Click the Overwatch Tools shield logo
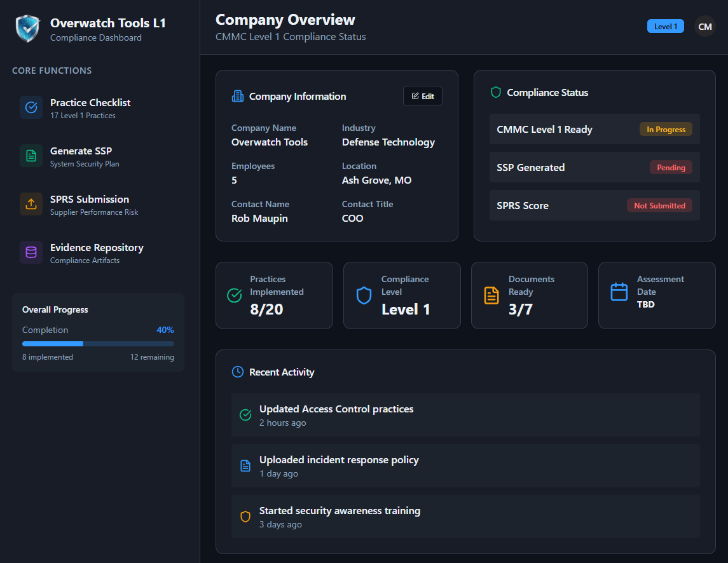Image resolution: width=728 pixels, height=563 pixels. (x=27, y=29)
